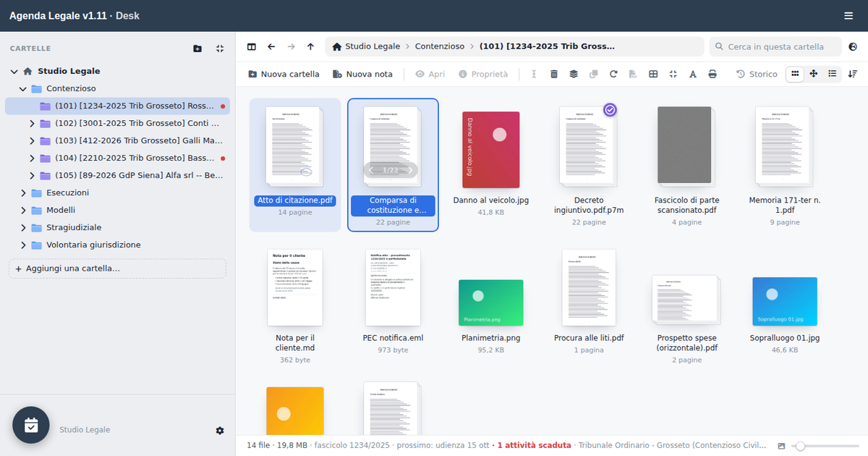Toggle the check badge on Decreto ingiuntivo
The image size is (868, 456).
click(x=610, y=109)
